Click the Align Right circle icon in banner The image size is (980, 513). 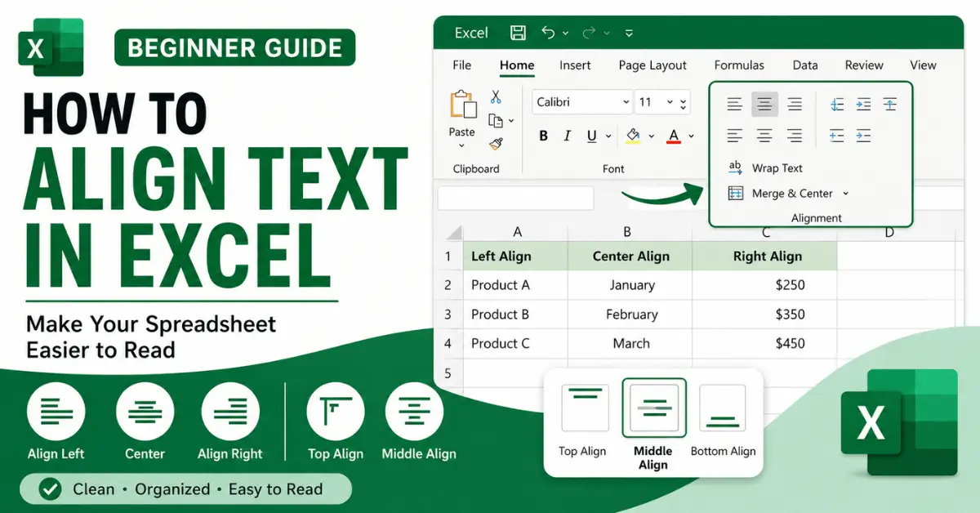230,411
